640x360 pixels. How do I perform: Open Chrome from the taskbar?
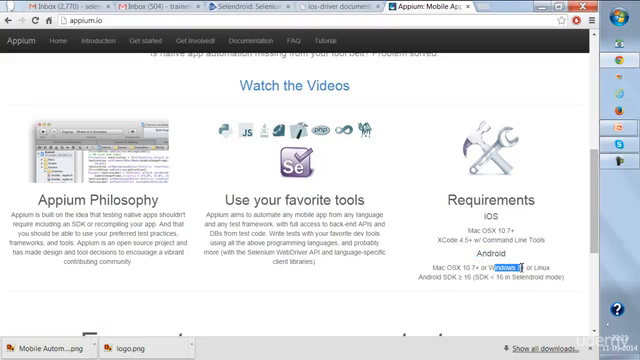click(619, 60)
